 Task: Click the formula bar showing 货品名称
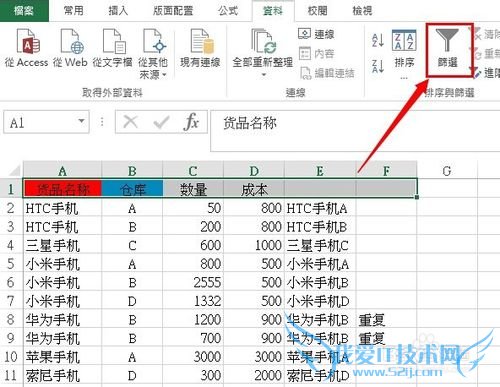(355, 131)
